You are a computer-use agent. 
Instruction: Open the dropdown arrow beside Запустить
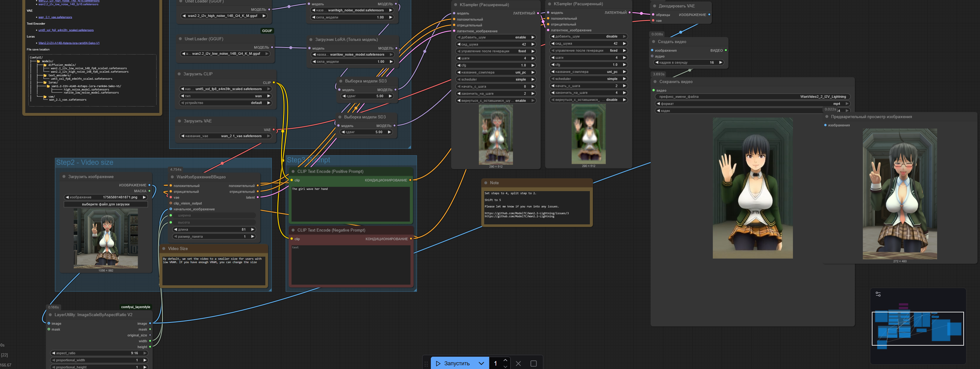(x=481, y=363)
